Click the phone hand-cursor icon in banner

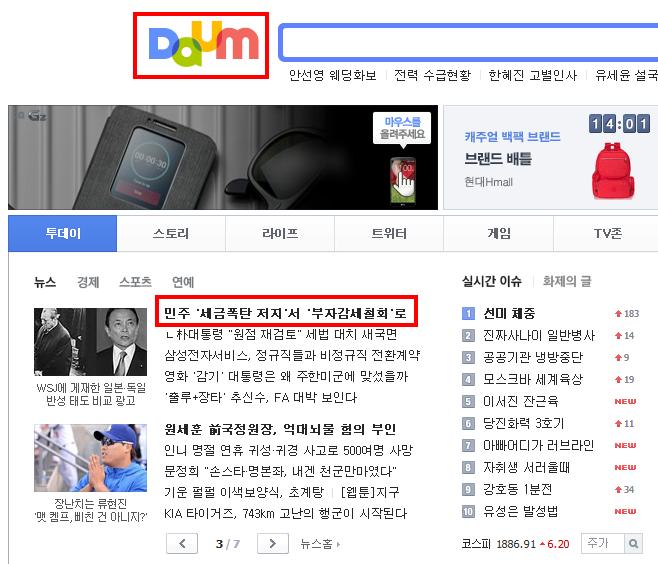coord(403,180)
